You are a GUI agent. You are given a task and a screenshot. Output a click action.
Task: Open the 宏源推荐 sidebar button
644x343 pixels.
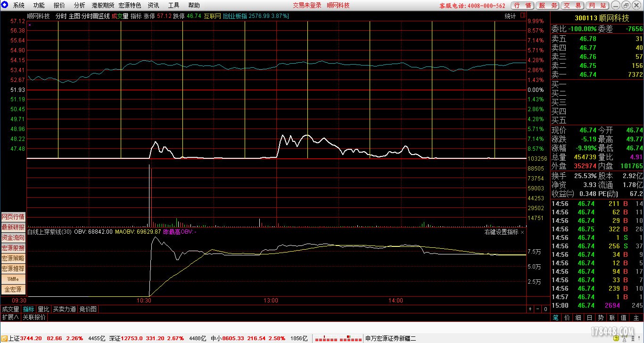pos(13,269)
